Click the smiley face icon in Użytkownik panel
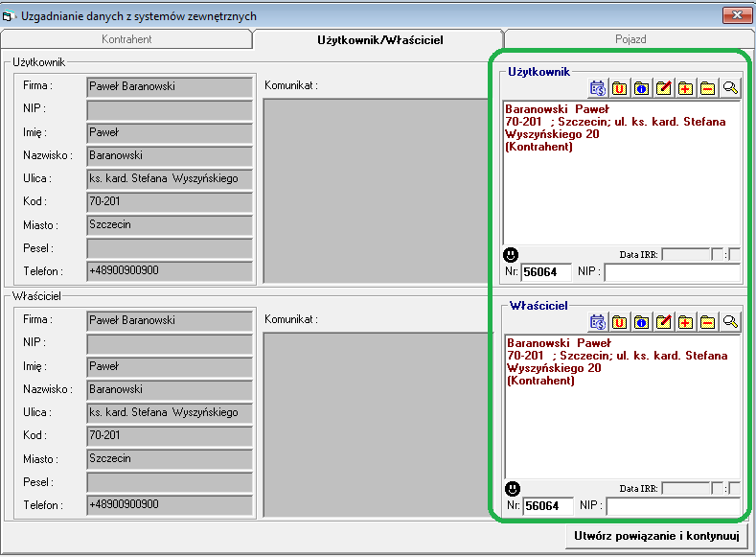 pos(511,255)
